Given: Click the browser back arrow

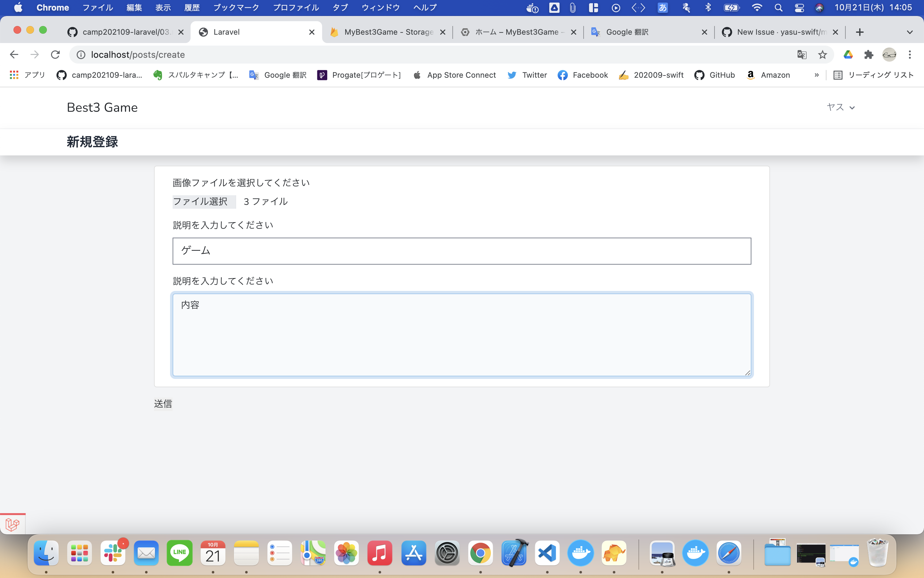Looking at the screenshot, I should click(14, 55).
